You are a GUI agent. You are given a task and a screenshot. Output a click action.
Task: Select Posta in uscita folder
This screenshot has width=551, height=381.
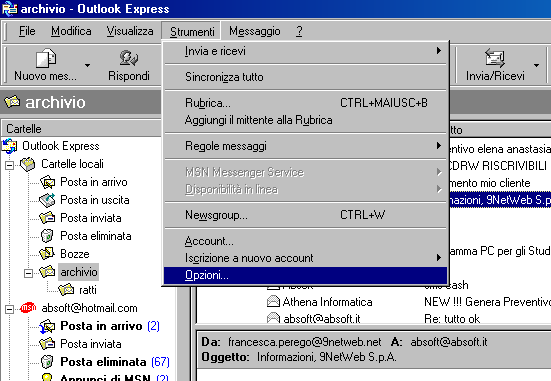pos(95,200)
